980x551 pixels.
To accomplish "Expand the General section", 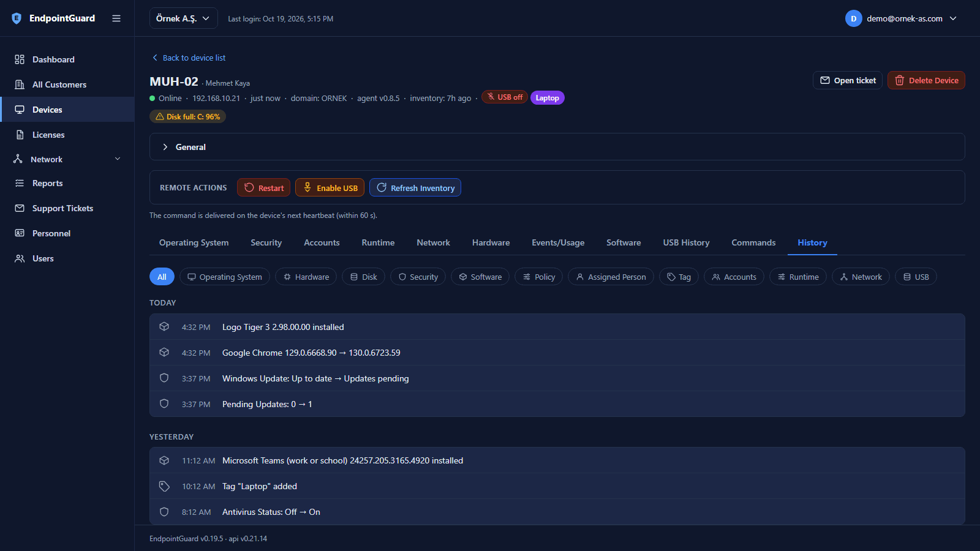I will tap(557, 147).
